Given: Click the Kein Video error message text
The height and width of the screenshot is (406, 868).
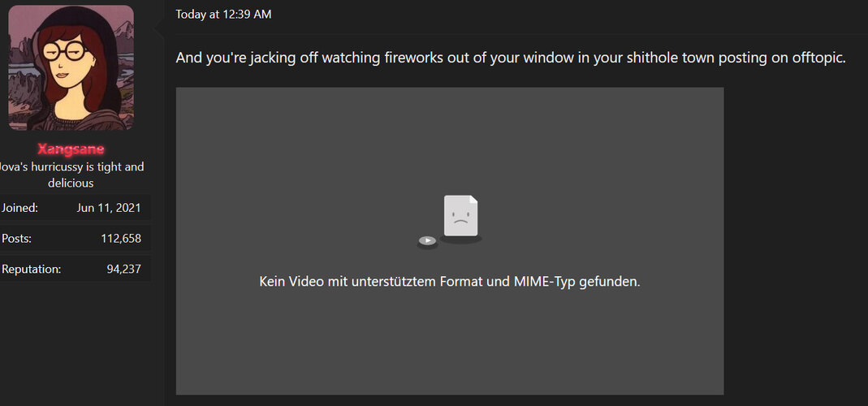Looking at the screenshot, I should click(x=450, y=282).
